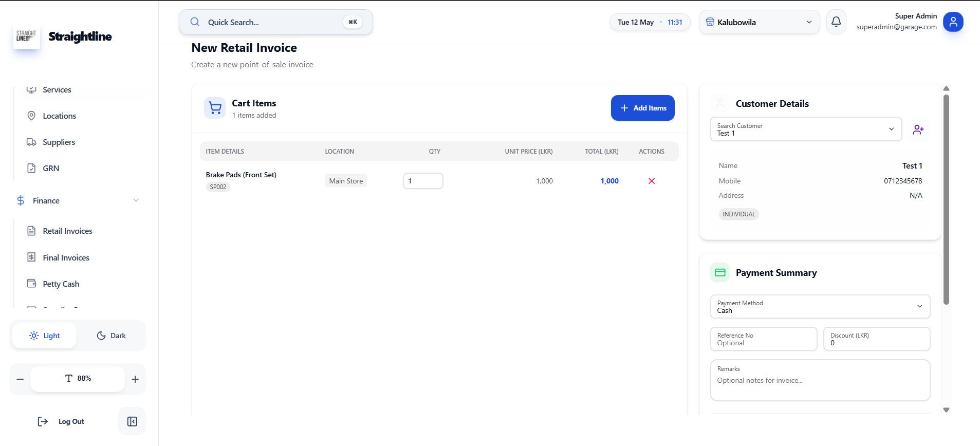Click Brake Pads (Front Set) item name
This screenshot has height=446, width=980.
pos(241,175)
